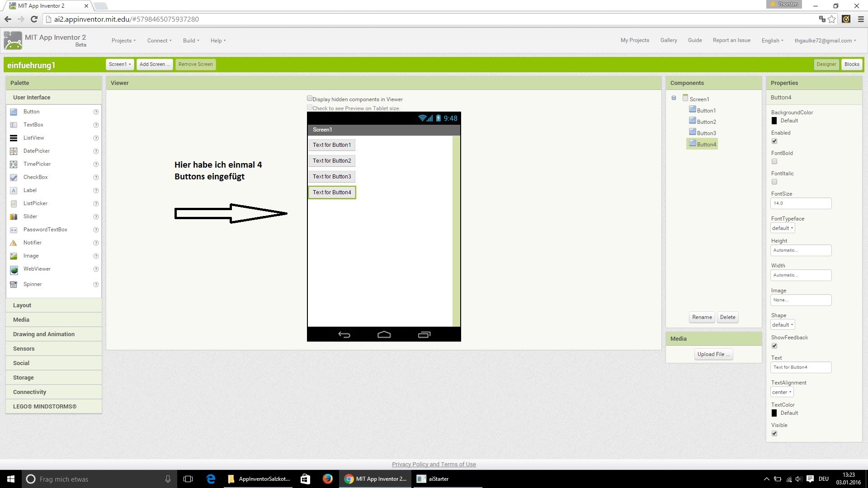The image size is (868, 488).
Task: Open the Shape default dropdown
Action: pyautogui.click(x=783, y=325)
